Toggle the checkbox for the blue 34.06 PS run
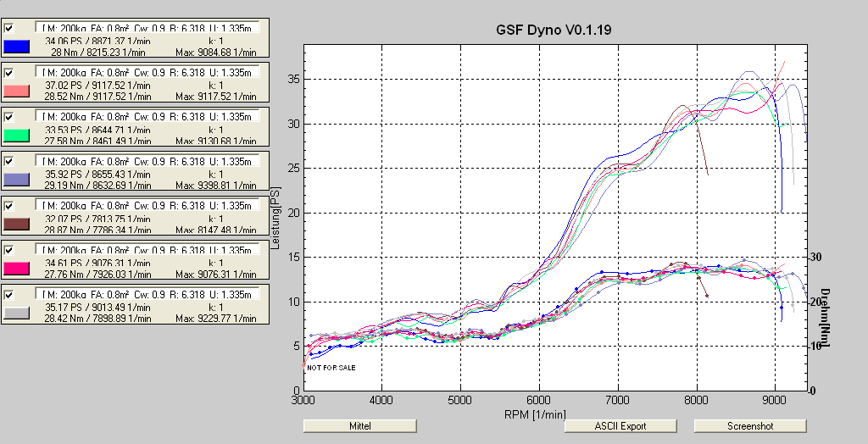Viewport: 868px width, 444px height. click(x=9, y=28)
